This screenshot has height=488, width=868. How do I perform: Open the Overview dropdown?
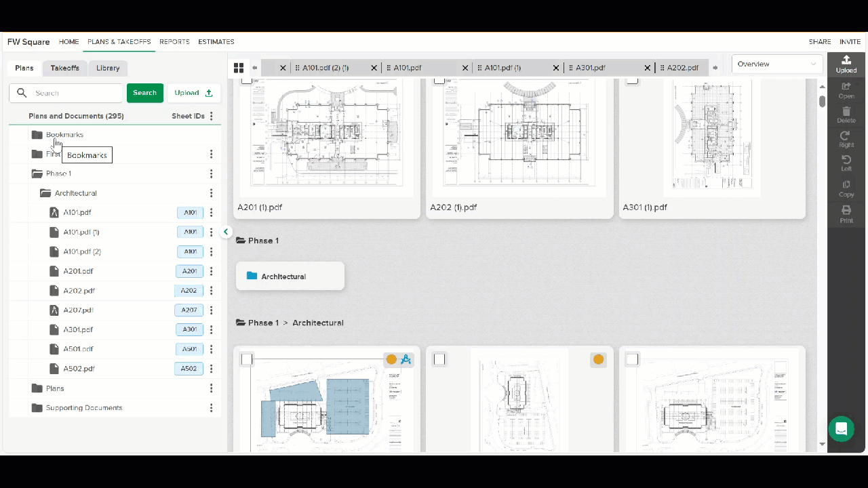click(777, 64)
